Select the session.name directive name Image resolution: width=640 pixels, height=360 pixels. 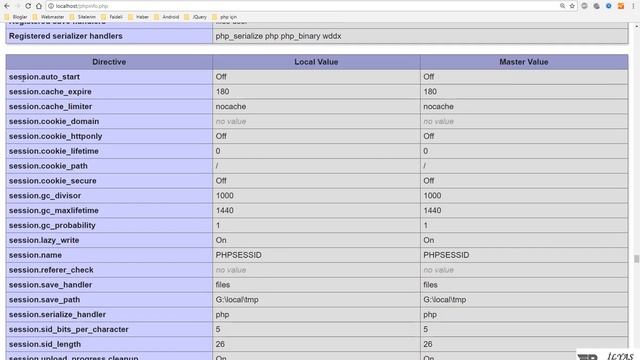coord(36,255)
